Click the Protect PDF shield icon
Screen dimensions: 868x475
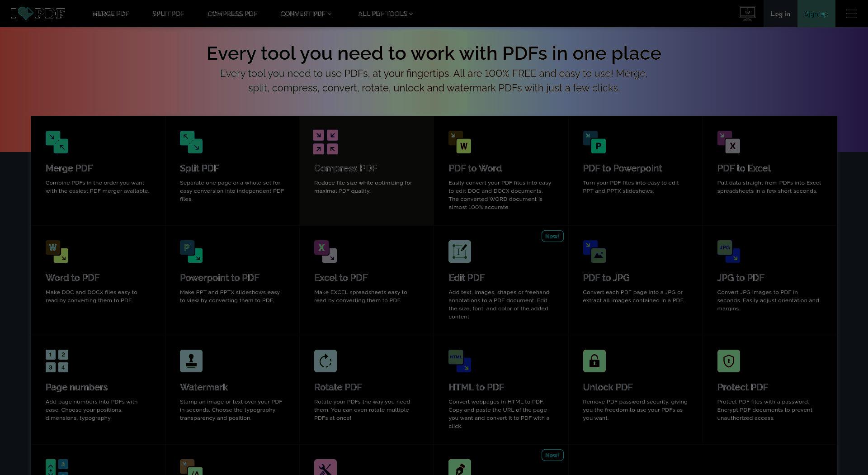tap(728, 361)
